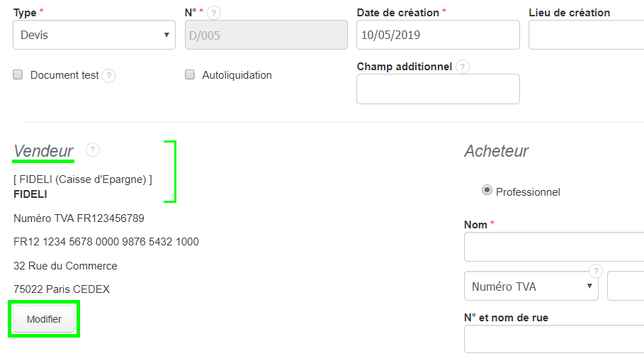The width and height of the screenshot is (644, 361).
Task: Click the Date de création field
Action: point(438,35)
